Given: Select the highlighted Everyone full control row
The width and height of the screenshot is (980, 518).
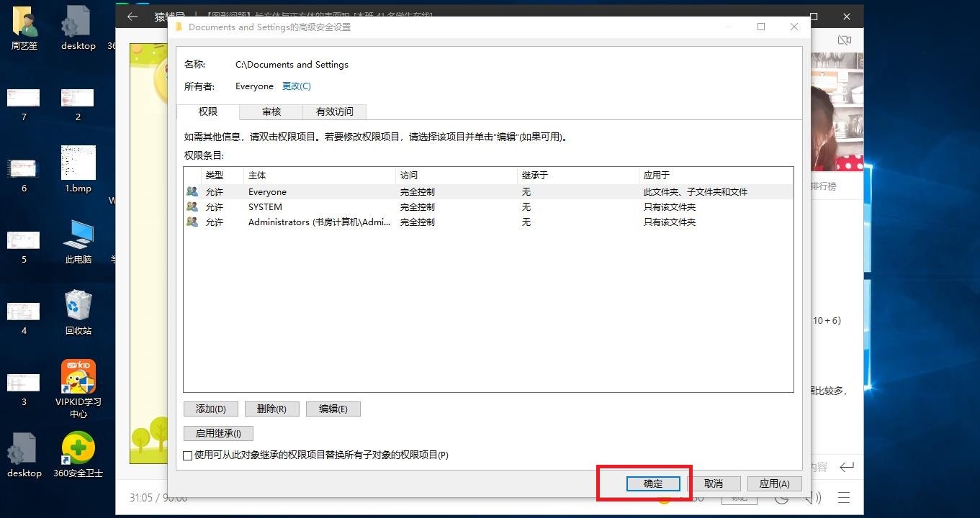Looking at the screenshot, I should click(360, 191).
